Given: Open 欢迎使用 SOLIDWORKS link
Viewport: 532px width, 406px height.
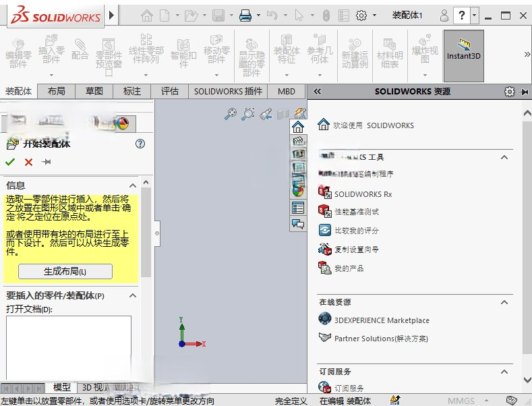Looking at the screenshot, I should click(x=365, y=125).
